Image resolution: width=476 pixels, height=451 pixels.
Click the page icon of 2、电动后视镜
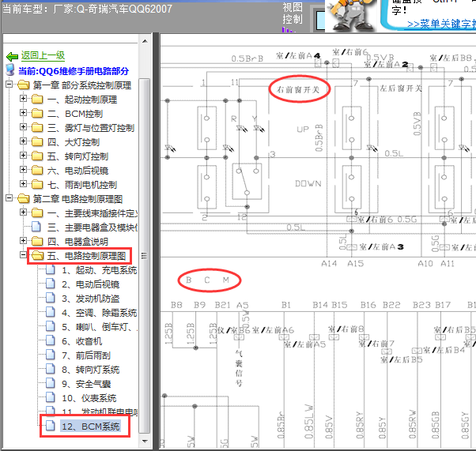51,284
